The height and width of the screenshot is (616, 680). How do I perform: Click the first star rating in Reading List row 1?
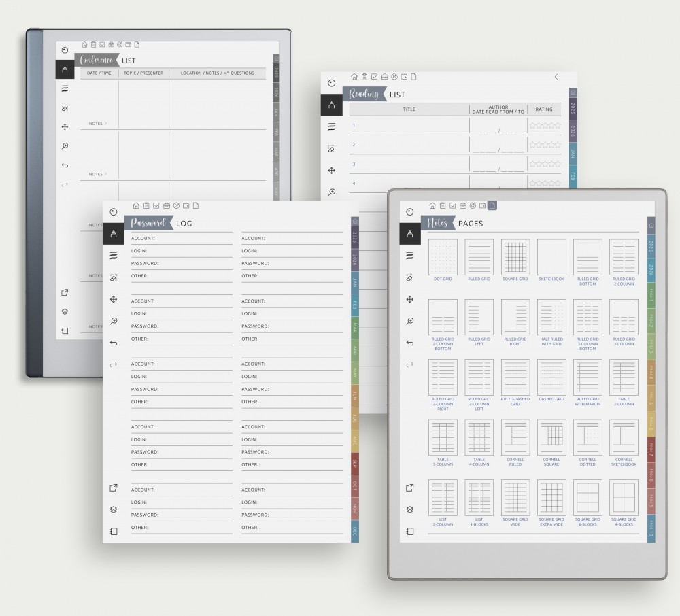(x=533, y=126)
